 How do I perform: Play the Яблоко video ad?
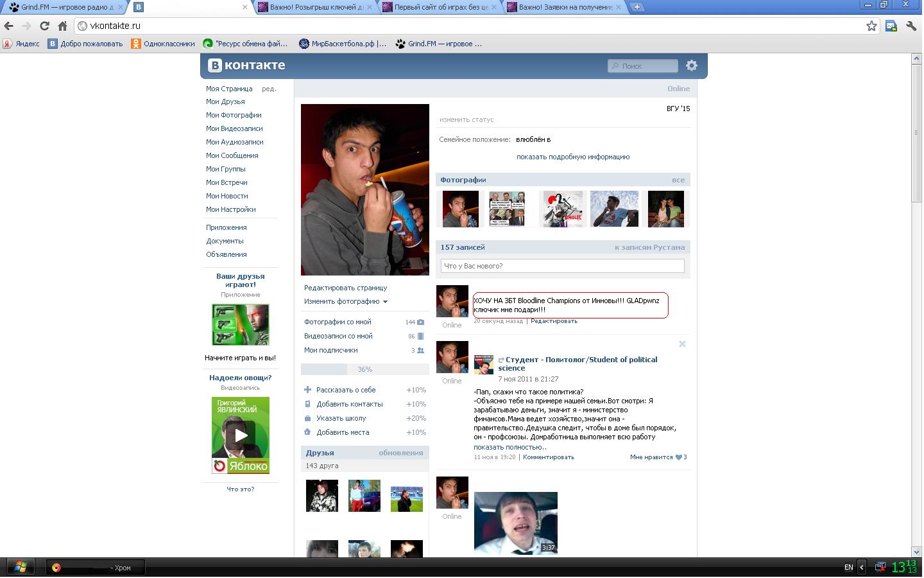241,435
